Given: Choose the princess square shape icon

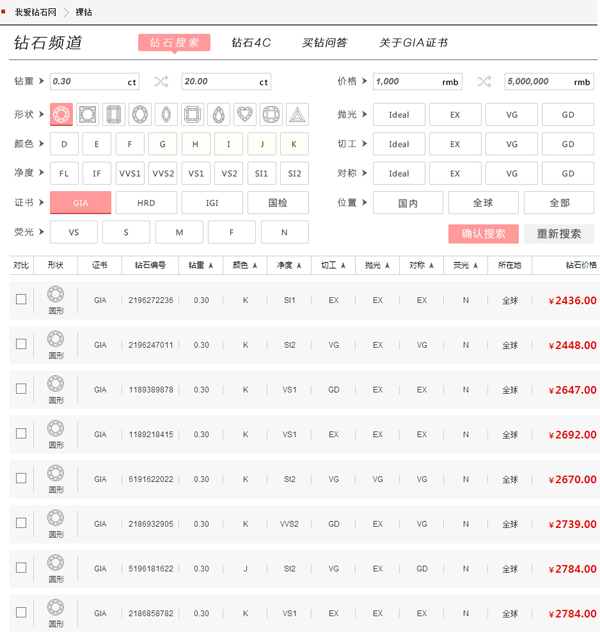Looking at the screenshot, I should 87,114.
